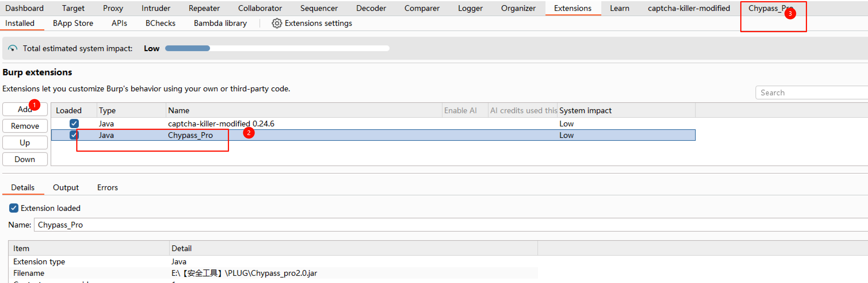Image resolution: width=868 pixels, height=283 pixels.
Task: Open the Proxy tab
Action: pyautogui.click(x=113, y=8)
